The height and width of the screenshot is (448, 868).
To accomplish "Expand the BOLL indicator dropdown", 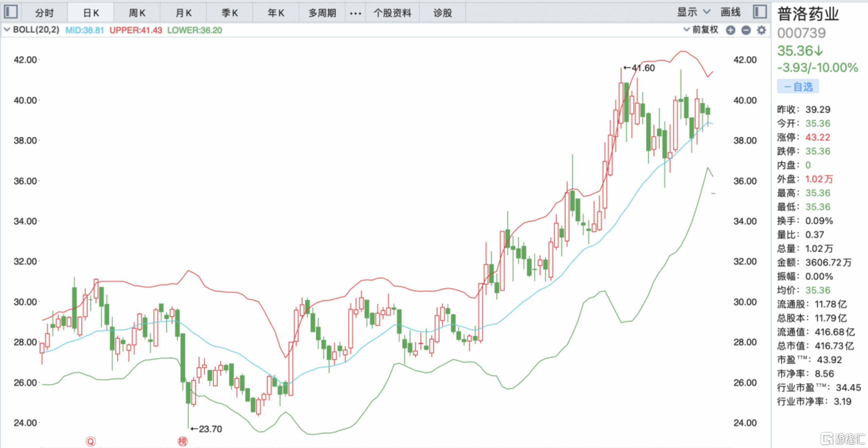I will (x=7, y=30).
